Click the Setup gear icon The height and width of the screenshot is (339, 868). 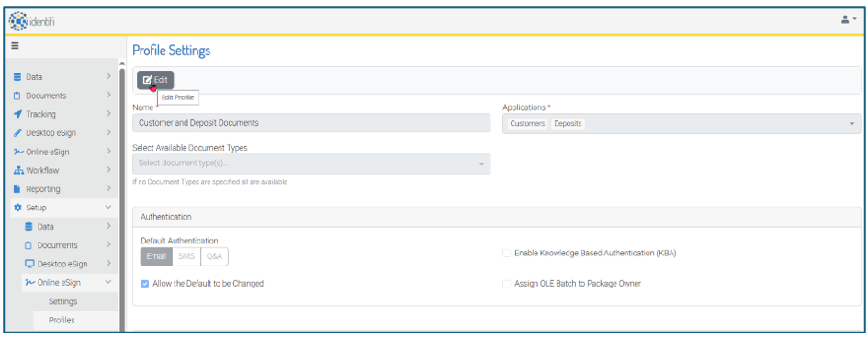point(17,208)
